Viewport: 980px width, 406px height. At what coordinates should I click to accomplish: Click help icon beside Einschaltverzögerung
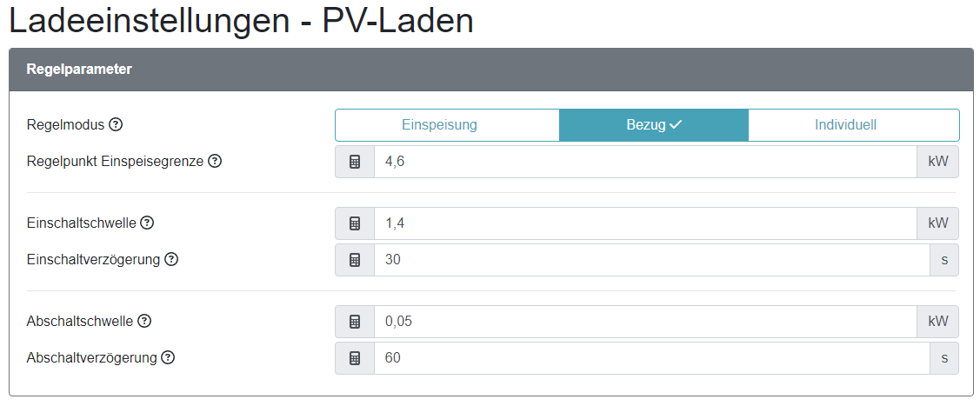pos(171,259)
